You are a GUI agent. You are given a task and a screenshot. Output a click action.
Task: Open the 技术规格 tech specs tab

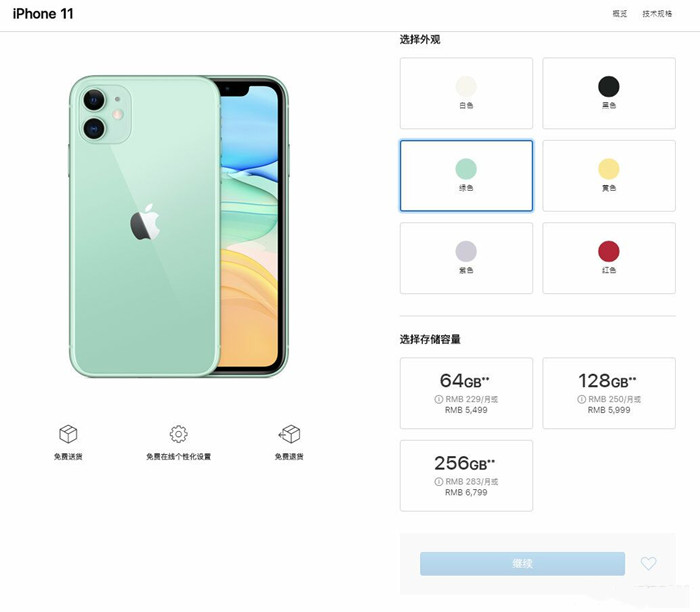pos(657,14)
